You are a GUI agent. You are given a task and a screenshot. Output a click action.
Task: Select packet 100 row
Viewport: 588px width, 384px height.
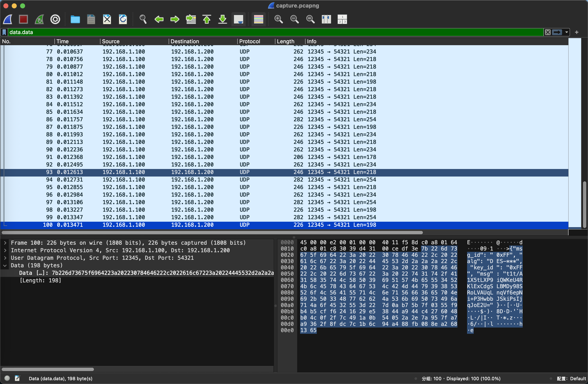(x=284, y=225)
